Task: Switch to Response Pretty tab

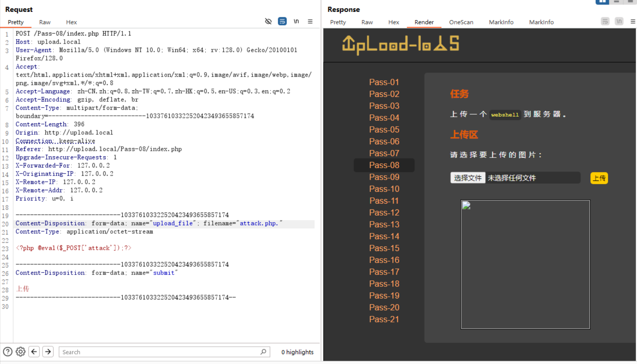Action: pyautogui.click(x=338, y=22)
